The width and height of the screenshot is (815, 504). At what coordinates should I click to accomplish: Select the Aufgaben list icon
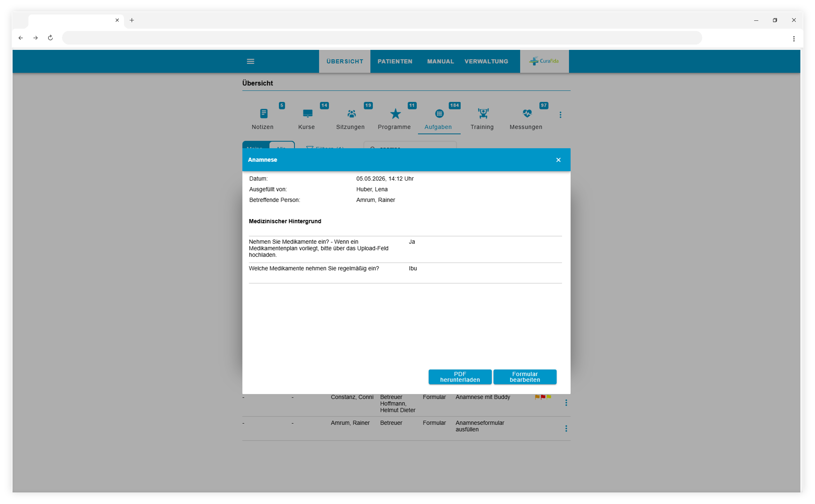point(439,114)
